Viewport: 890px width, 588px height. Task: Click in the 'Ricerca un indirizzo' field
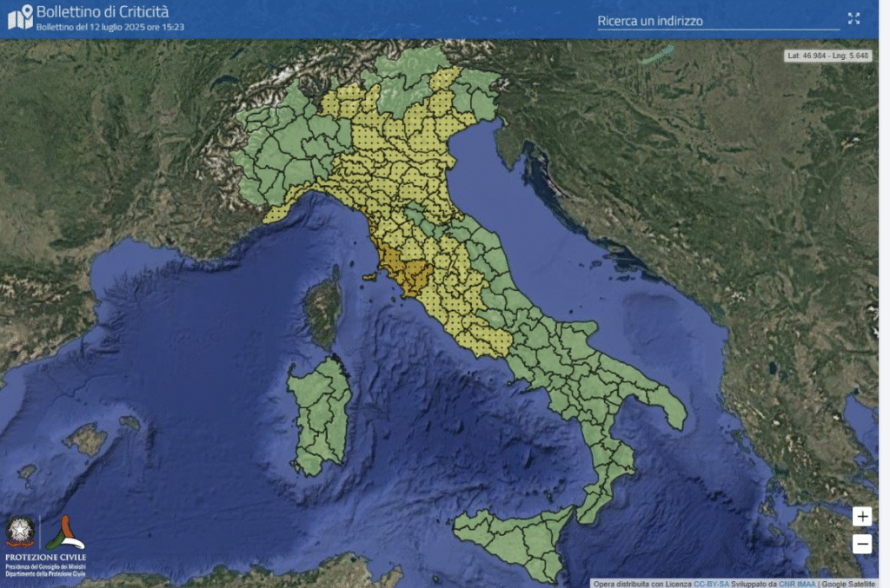(717, 21)
